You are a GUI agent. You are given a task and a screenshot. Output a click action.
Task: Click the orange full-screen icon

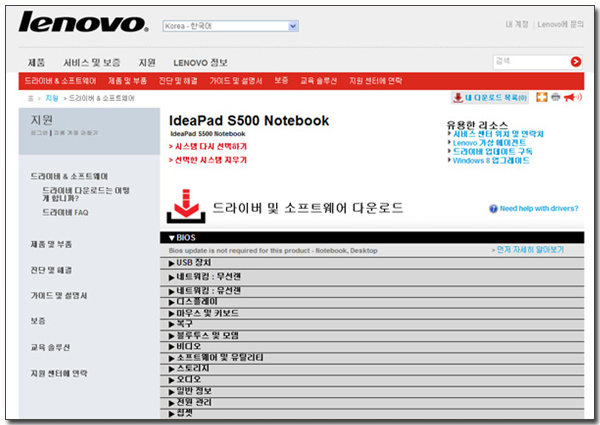coord(541,97)
